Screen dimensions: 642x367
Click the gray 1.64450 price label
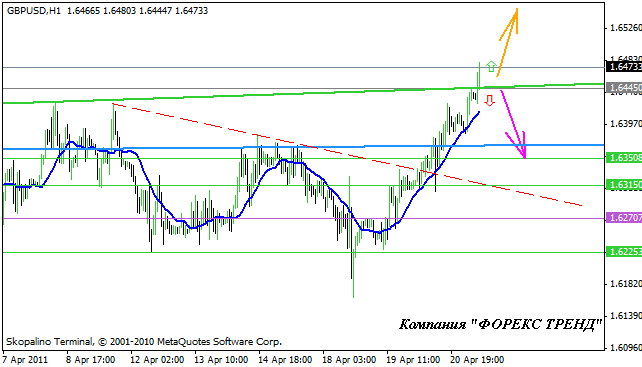(624, 88)
